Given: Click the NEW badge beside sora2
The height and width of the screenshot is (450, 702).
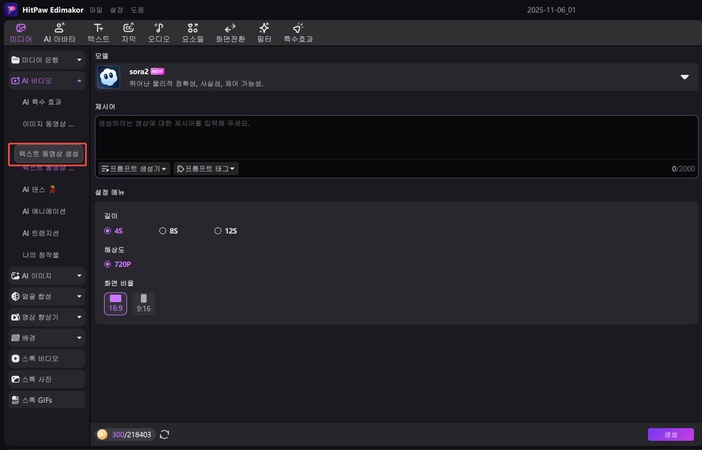Looking at the screenshot, I should (158, 71).
